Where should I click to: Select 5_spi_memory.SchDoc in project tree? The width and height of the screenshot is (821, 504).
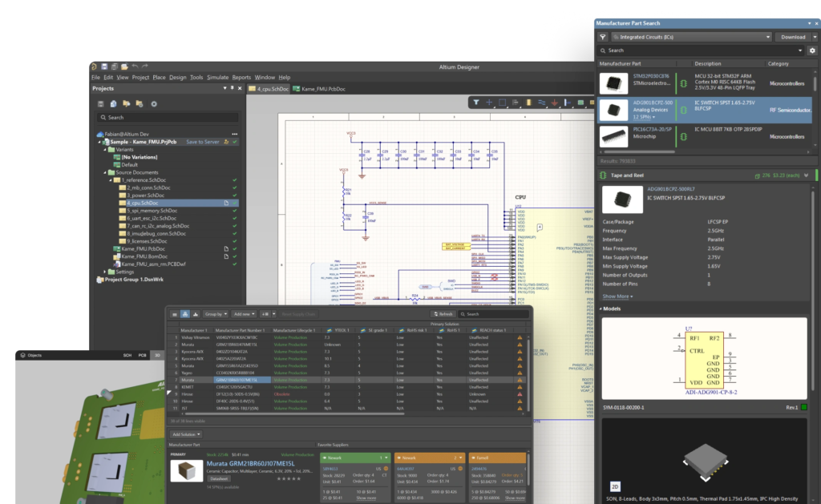point(152,211)
